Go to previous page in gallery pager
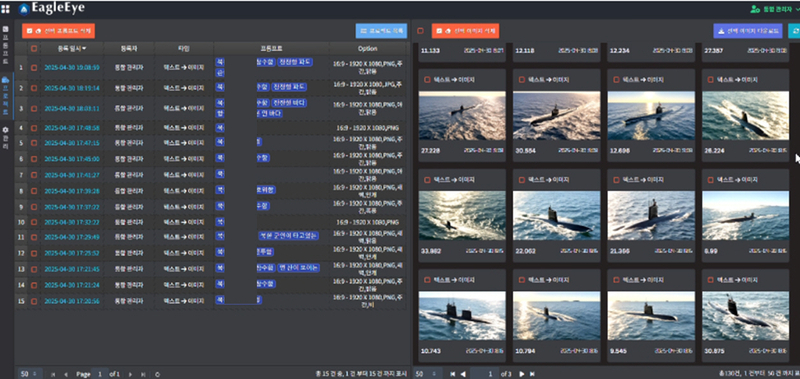Viewport: 800px width, 379px height. coord(463,374)
